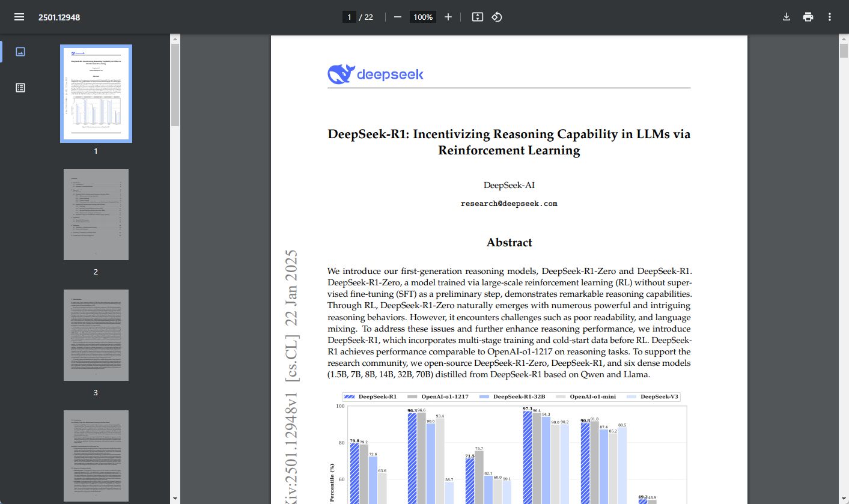Click the zoom level field showing 100%
The image size is (849, 504).
[x=422, y=17]
